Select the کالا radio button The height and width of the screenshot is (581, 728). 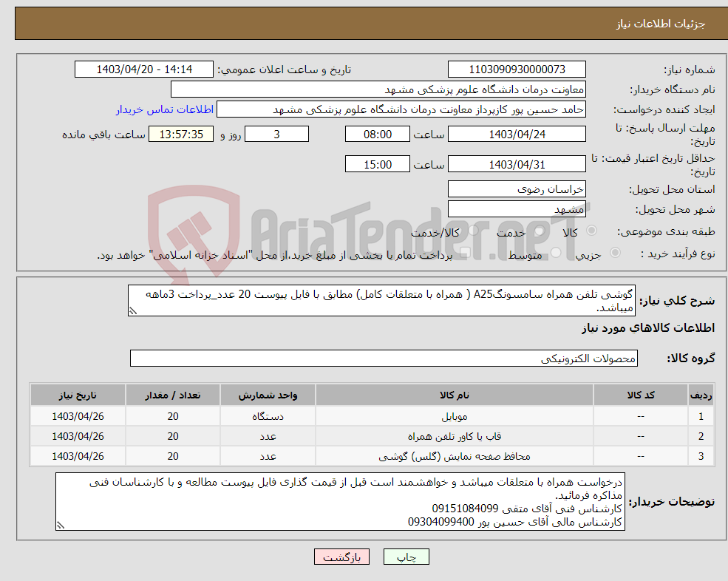[591, 231]
